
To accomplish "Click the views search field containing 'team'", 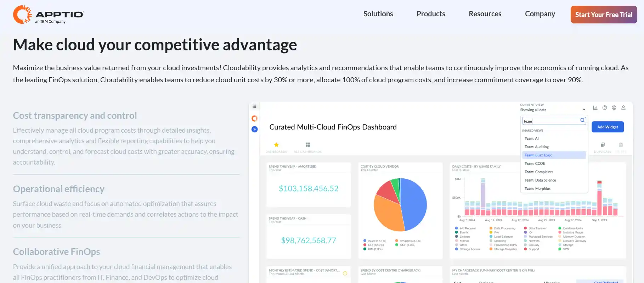I will click(554, 121).
